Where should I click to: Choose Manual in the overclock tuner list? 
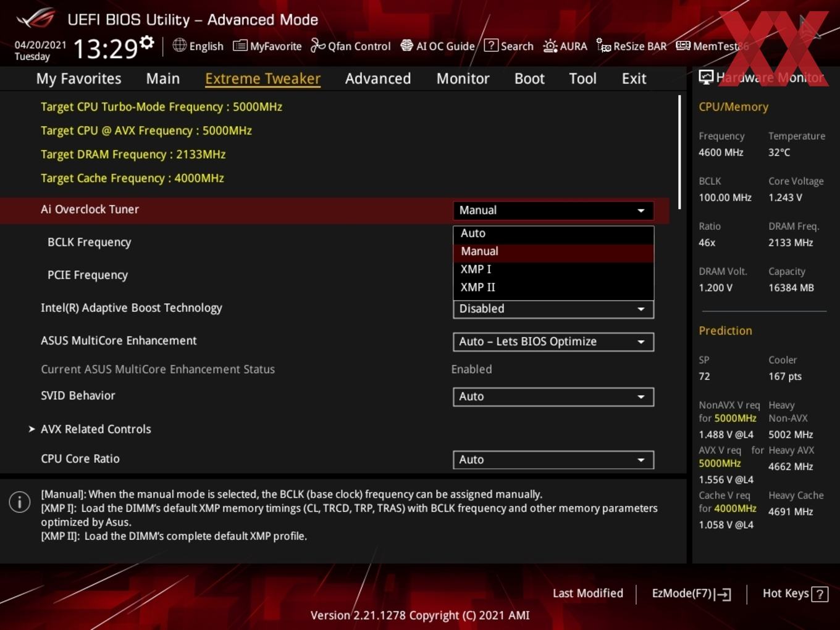coord(553,251)
